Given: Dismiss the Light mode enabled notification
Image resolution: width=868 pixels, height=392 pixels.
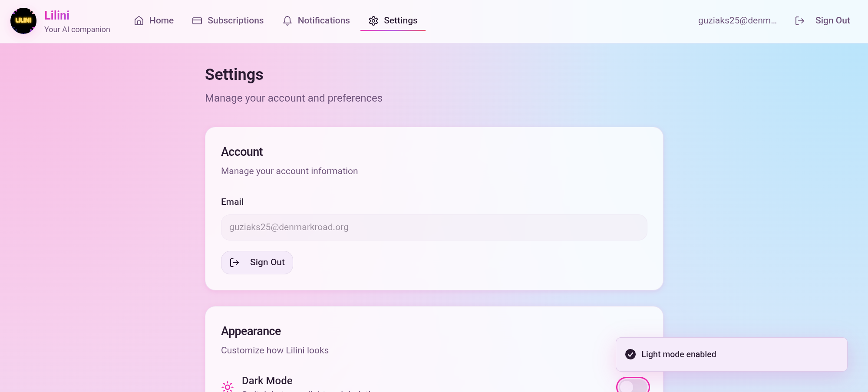Looking at the screenshot, I should click(731, 354).
